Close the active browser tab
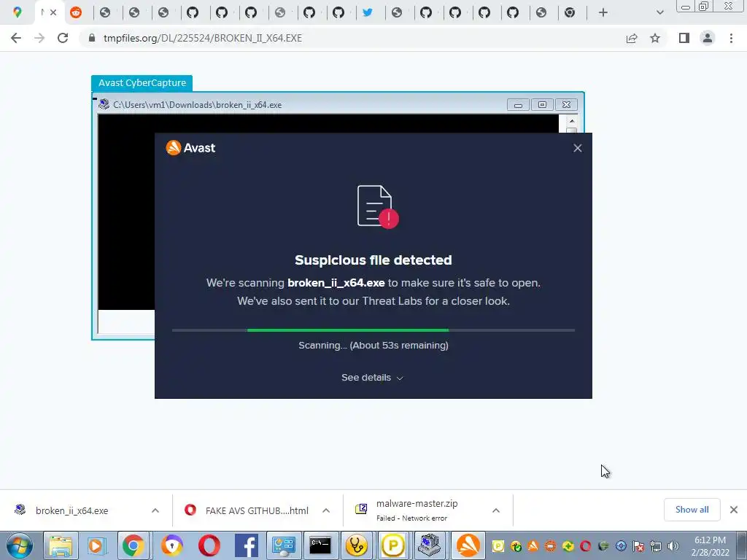747x560 pixels. [53, 13]
